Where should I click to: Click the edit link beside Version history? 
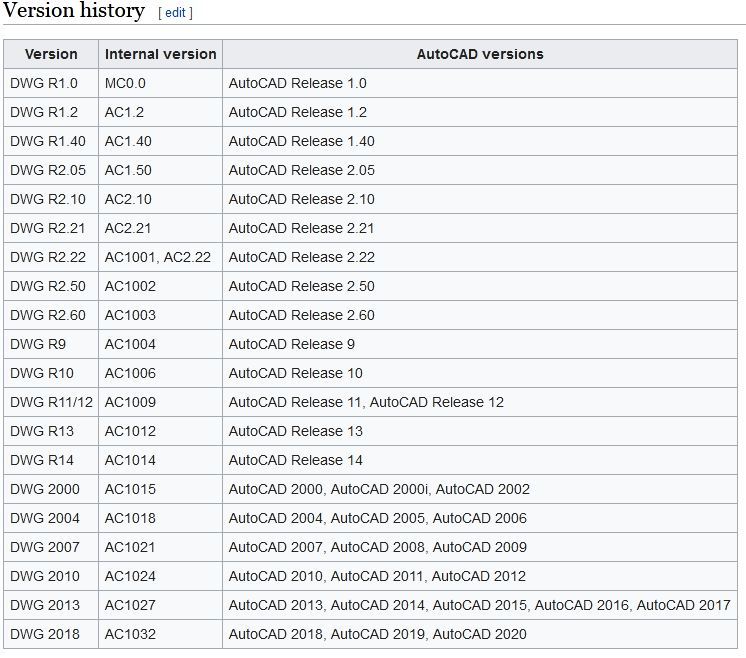[175, 13]
